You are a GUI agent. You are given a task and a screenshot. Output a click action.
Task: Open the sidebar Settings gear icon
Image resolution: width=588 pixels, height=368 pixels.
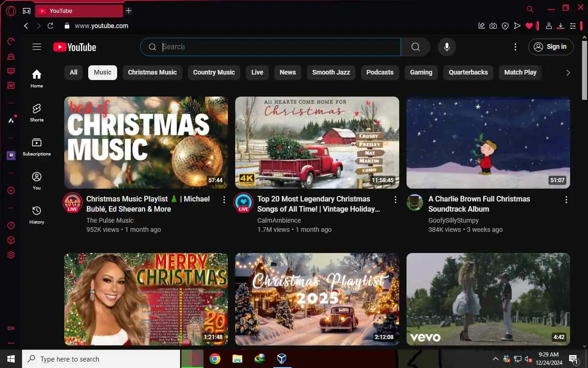[11, 255]
